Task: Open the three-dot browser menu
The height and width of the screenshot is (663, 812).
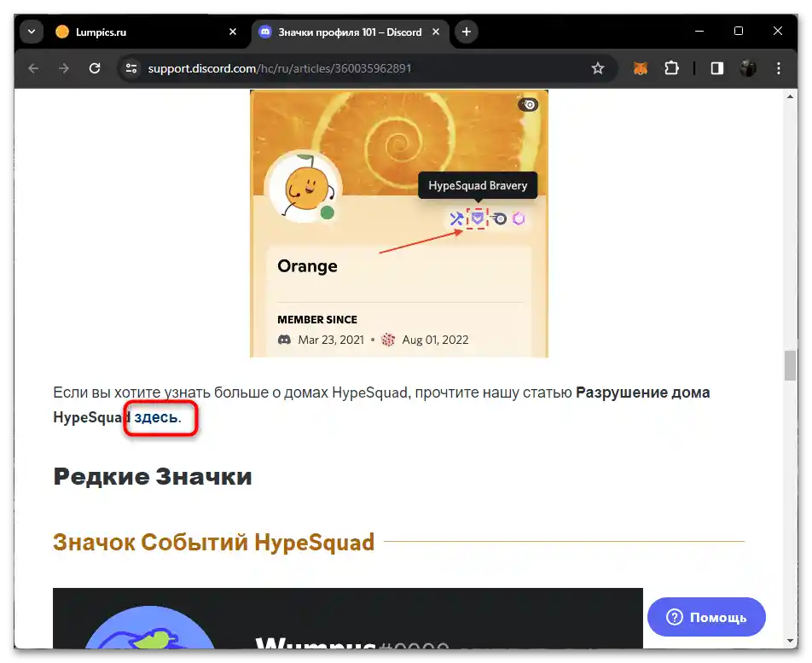Action: point(779,67)
